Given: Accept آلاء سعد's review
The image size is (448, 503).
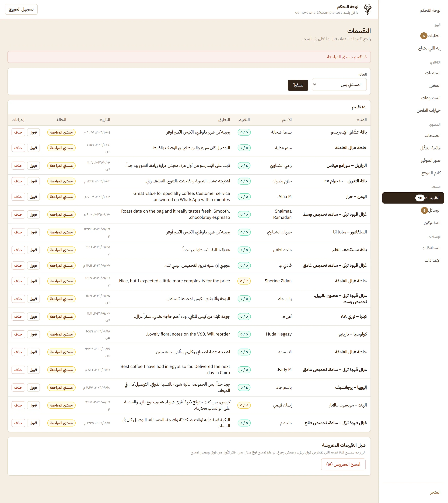Looking at the screenshot, I should pyautogui.click(x=33, y=352).
